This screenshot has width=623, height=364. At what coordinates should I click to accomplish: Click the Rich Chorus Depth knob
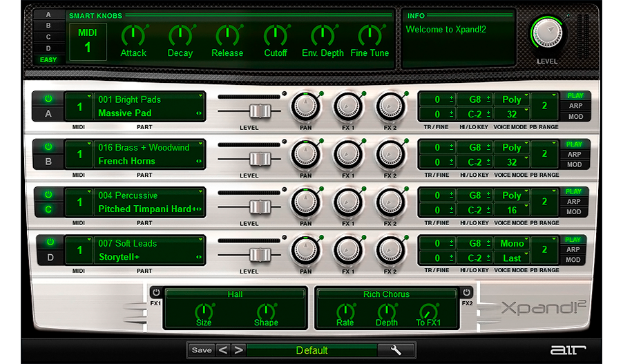pos(387,312)
